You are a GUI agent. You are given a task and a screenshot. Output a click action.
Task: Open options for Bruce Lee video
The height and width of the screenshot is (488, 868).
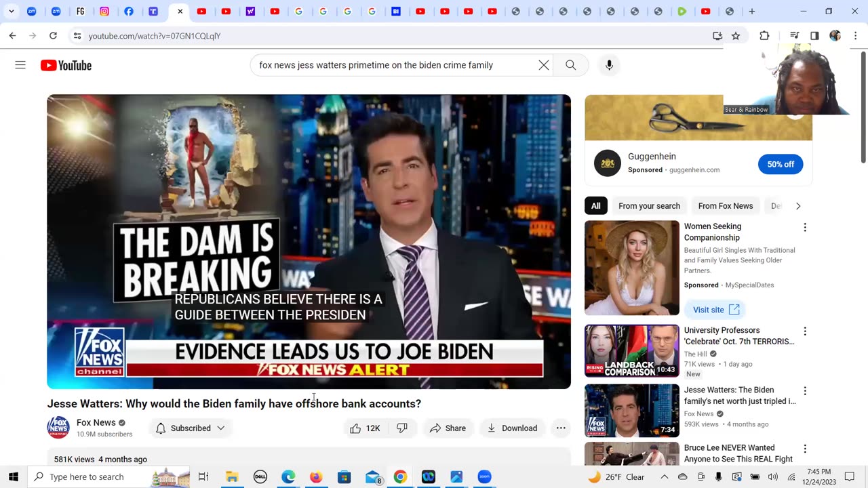[x=805, y=449]
